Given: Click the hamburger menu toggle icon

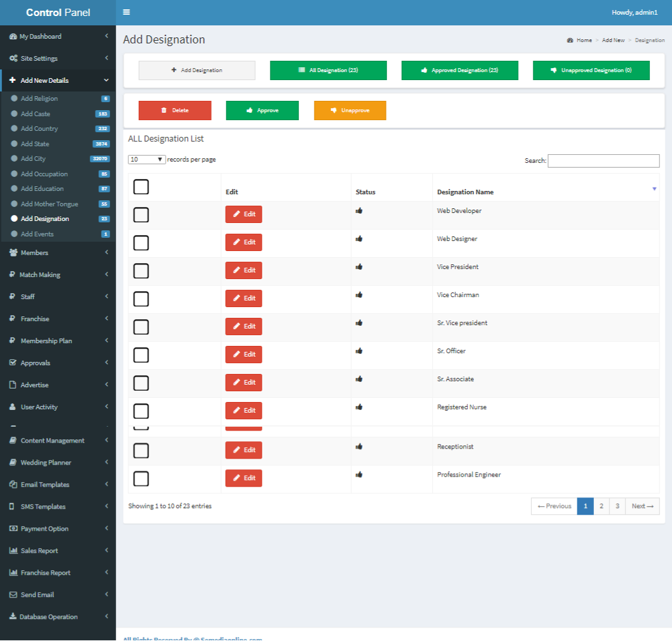Looking at the screenshot, I should tap(126, 12).
